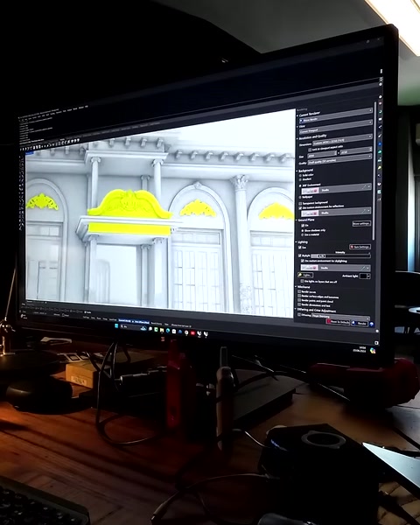Screen dimensions: 420x525
Task: Disable the Sun checkbox under Lighting
Action: [300, 248]
